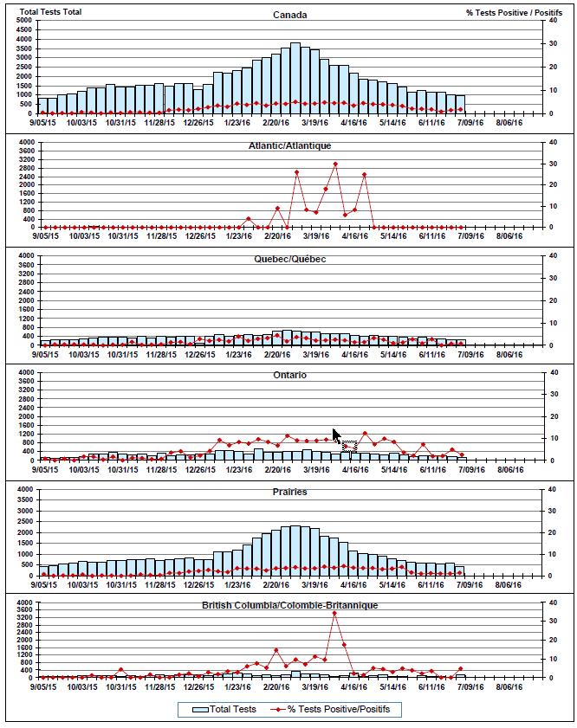Select the % Tests Positive legend label
The height and width of the screenshot is (728, 577).
coord(340,709)
